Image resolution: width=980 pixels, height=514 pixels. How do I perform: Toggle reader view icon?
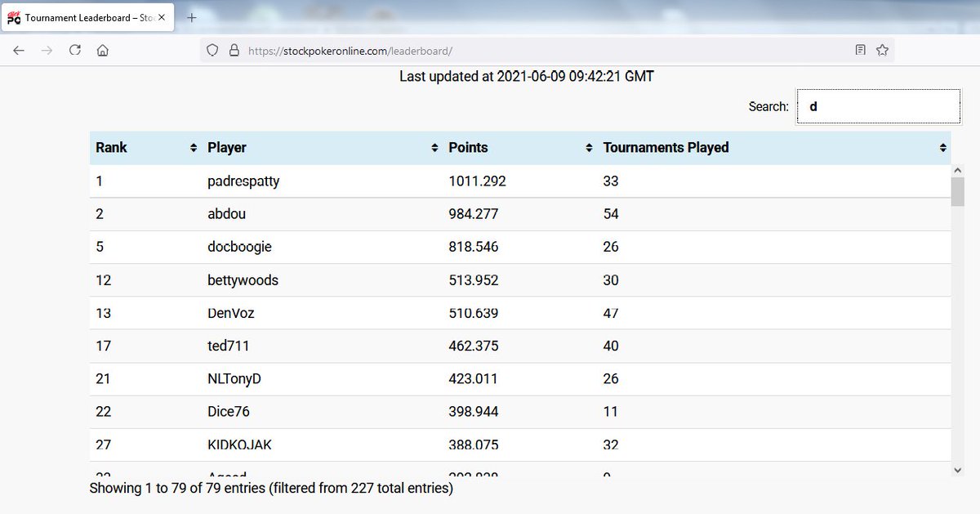(860, 51)
